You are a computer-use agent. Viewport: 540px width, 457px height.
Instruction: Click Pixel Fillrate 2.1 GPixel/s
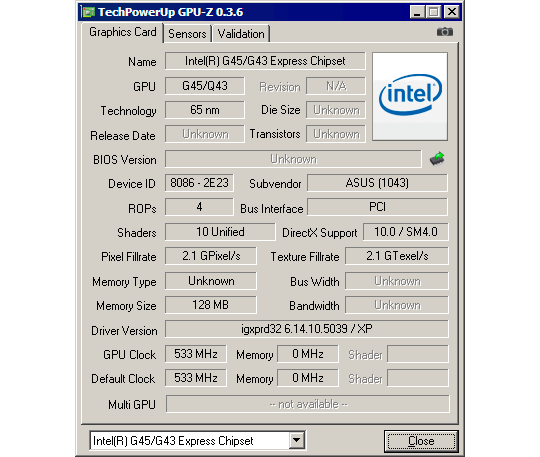211,256
